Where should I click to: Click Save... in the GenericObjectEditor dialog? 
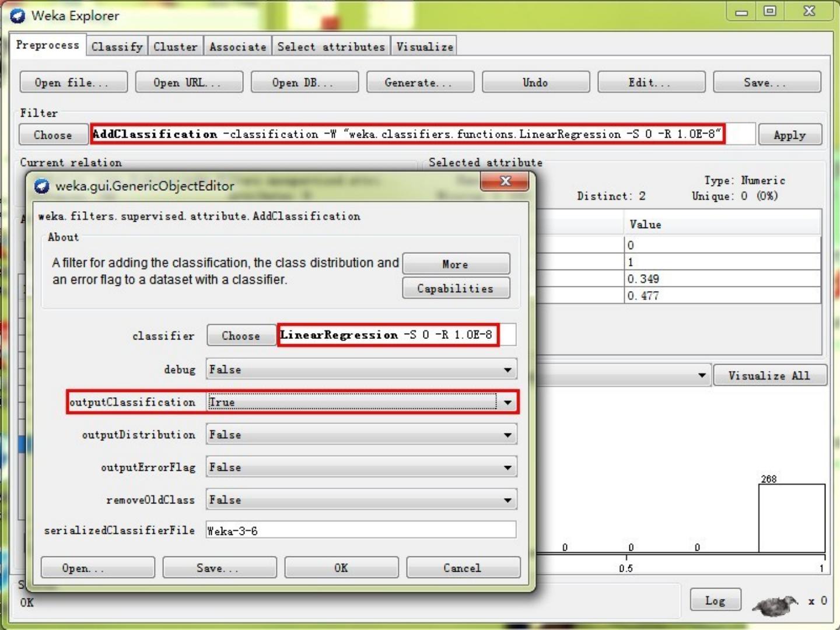coord(219,568)
